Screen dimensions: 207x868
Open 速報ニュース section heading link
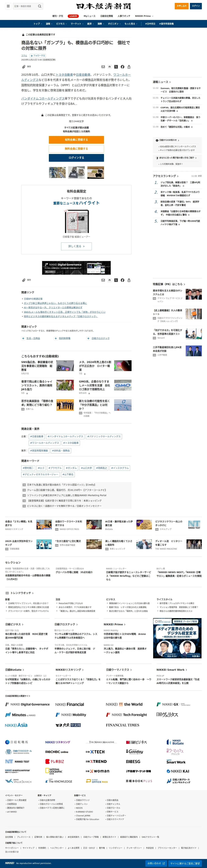162,82
